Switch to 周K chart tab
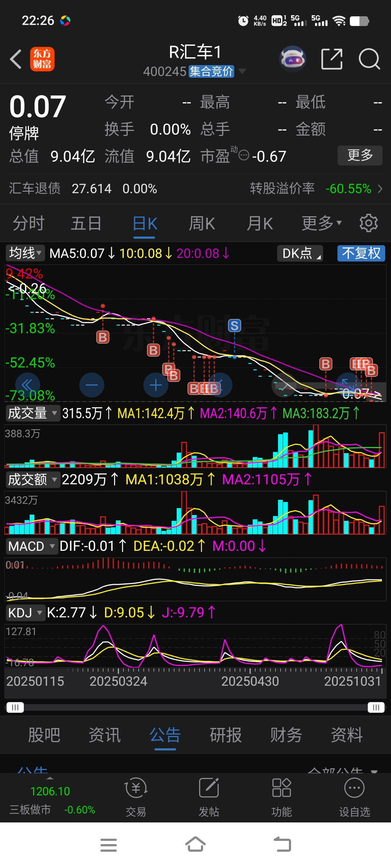 (202, 223)
